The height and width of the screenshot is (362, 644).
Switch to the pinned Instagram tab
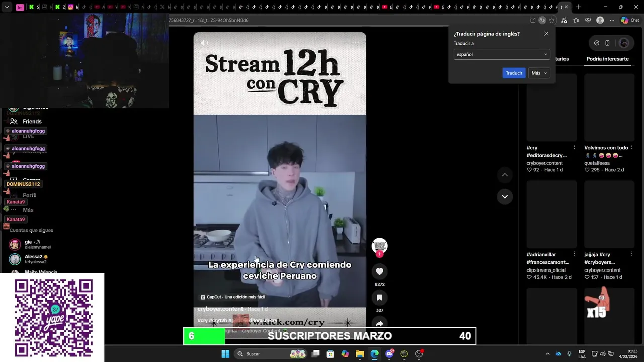[70, 7]
